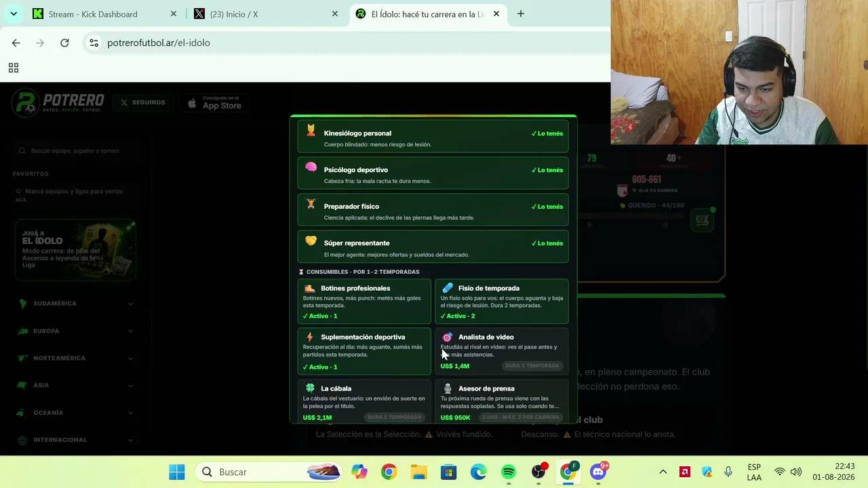Buy Analista de video for US$ 1,4M

tap(502, 351)
